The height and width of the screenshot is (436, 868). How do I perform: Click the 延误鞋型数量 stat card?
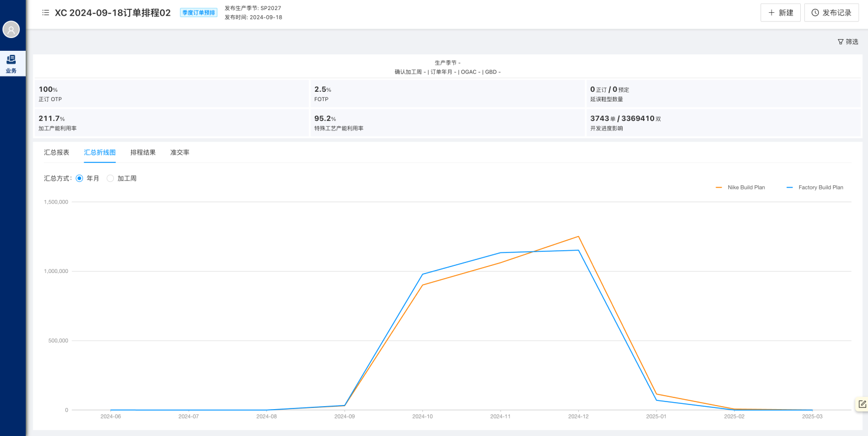point(723,94)
